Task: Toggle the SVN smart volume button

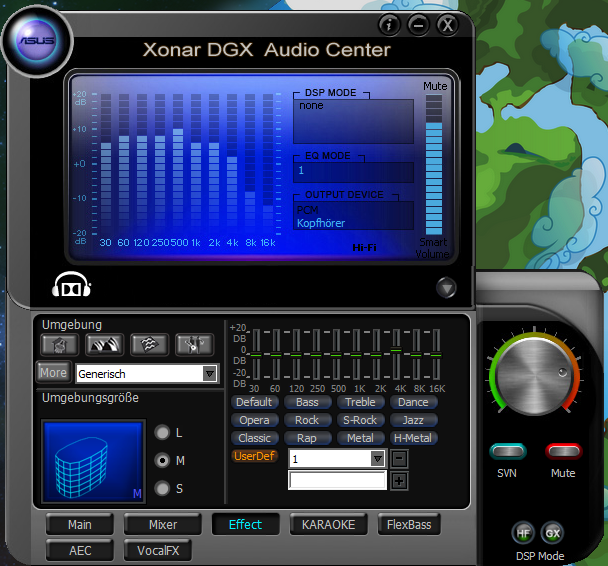Action: tap(508, 451)
